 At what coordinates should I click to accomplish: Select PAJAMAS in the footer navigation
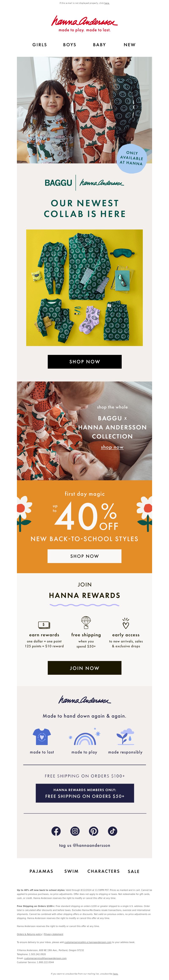tap(41, 871)
